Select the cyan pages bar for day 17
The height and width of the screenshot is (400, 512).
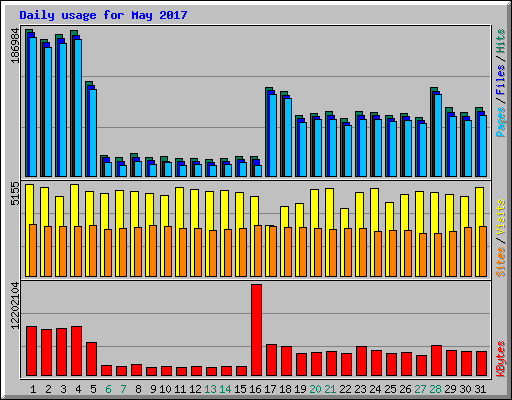click(273, 135)
